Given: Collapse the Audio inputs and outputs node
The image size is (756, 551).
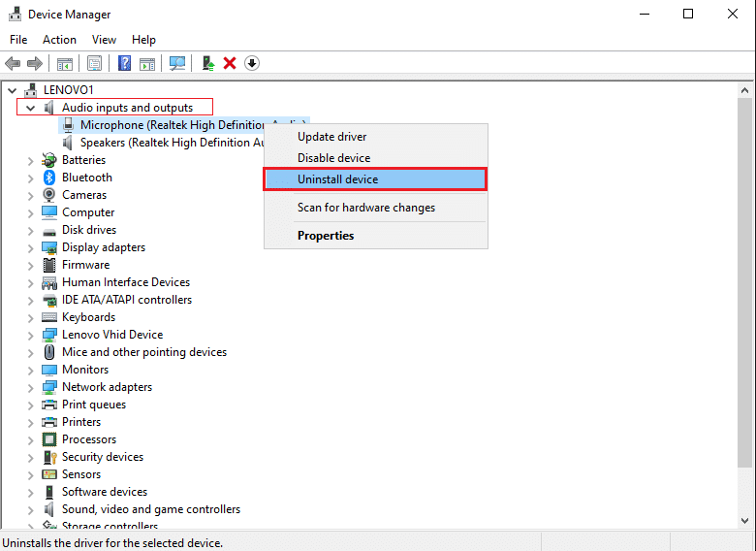Looking at the screenshot, I should 31,108.
